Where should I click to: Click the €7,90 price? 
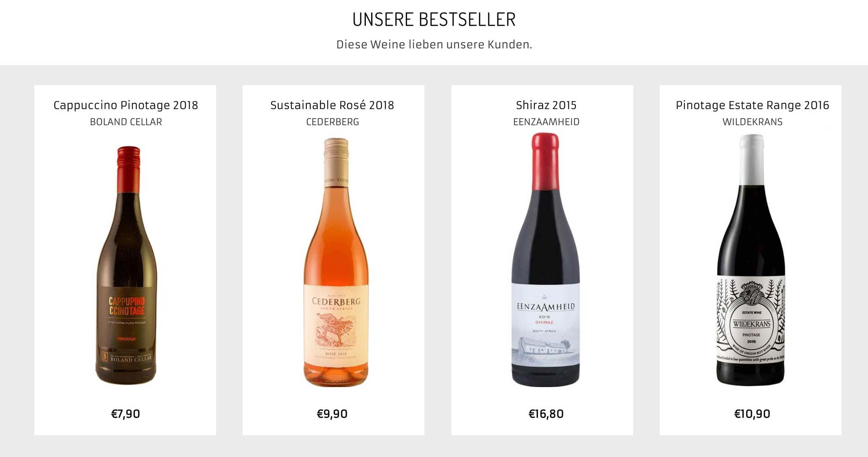125,414
